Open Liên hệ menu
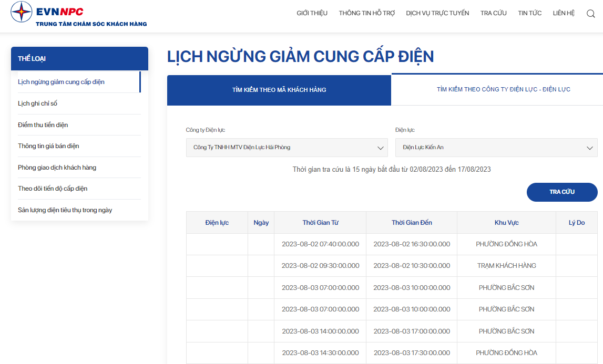The image size is (603, 364). pyautogui.click(x=564, y=13)
